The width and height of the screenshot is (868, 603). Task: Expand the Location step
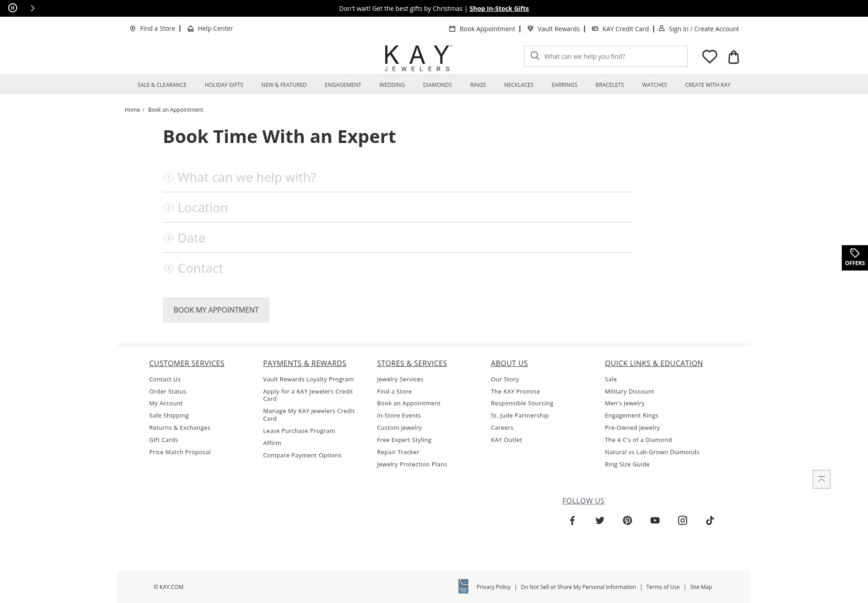pos(397,208)
